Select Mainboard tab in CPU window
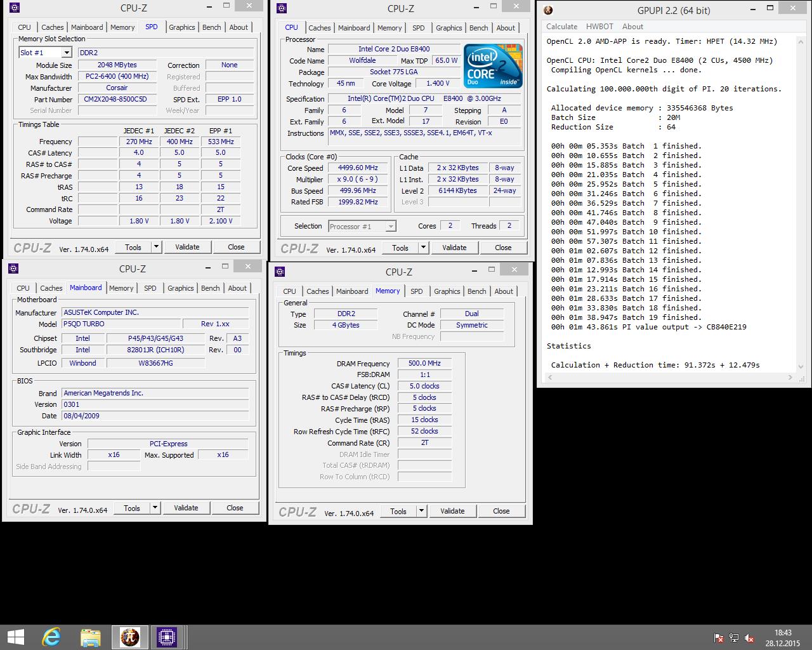This screenshot has height=650, width=812. pos(353,28)
